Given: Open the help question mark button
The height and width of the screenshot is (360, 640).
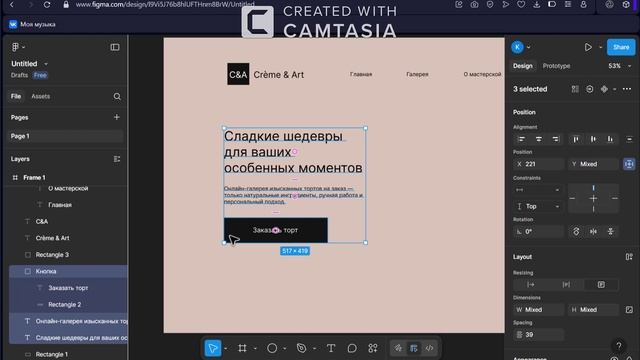Looking at the screenshot, I should [619, 345].
